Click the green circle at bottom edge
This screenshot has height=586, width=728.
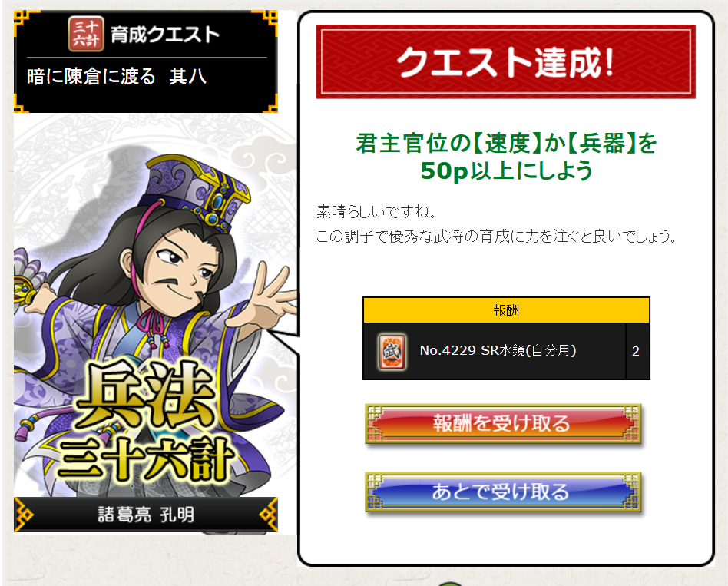click(x=450, y=583)
